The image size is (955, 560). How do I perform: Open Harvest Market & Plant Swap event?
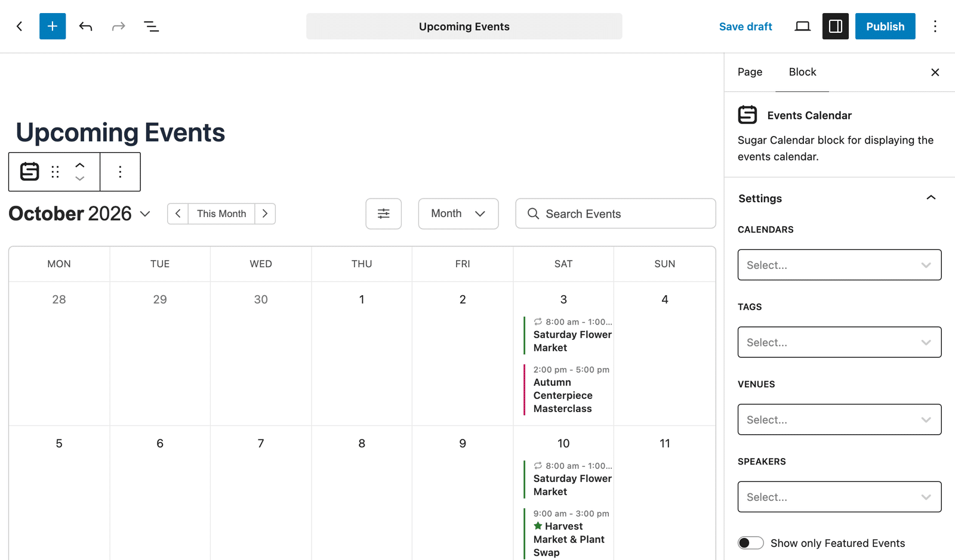click(569, 539)
